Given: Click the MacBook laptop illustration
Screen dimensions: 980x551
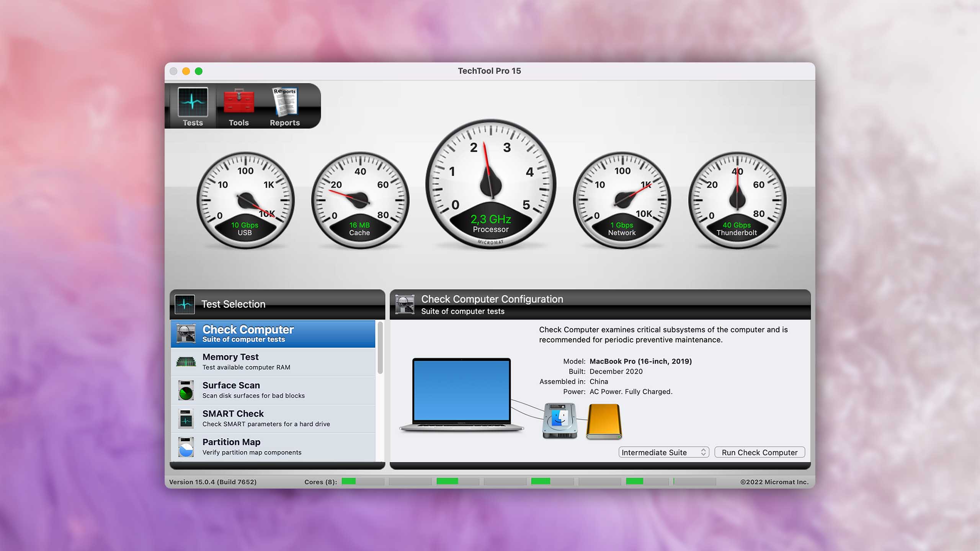Looking at the screenshot, I should click(462, 395).
